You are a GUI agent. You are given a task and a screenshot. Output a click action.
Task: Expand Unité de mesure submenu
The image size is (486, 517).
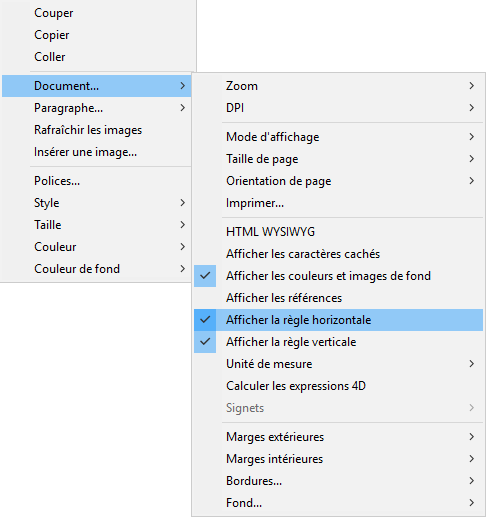pos(338,364)
